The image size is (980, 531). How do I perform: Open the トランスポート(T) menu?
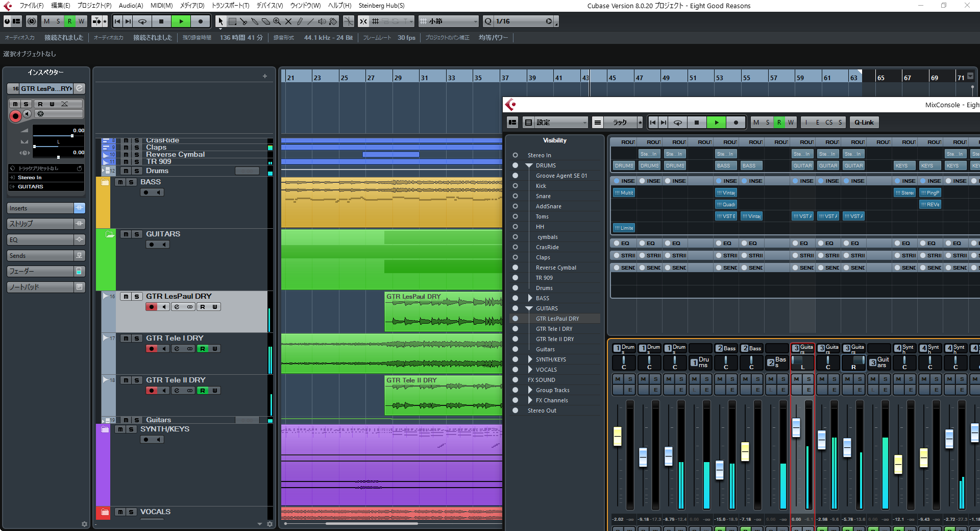pyautogui.click(x=230, y=6)
